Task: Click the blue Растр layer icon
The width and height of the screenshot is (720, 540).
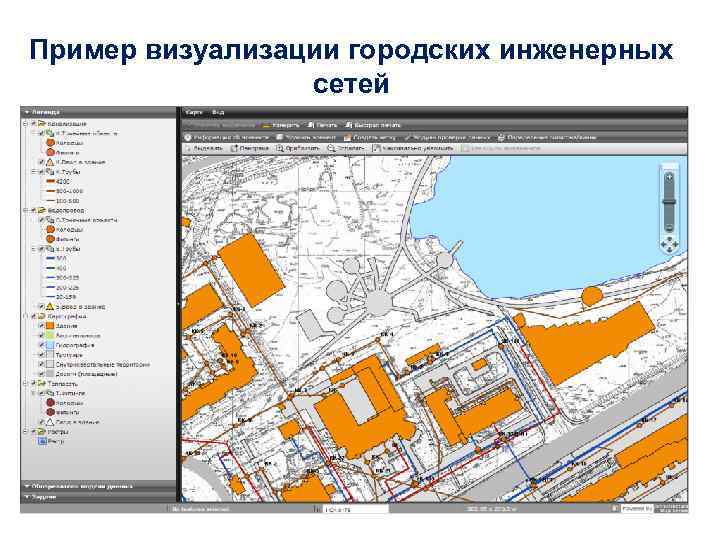Action: 42,441
